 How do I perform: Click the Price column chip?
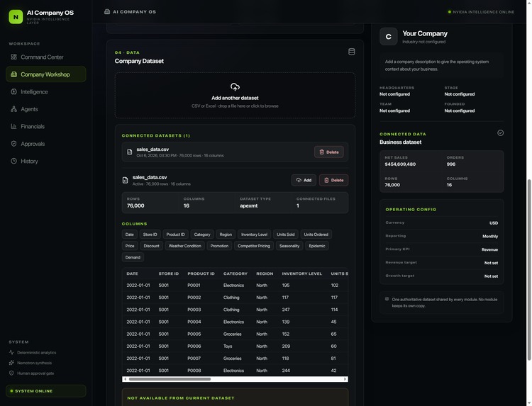[130, 246]
